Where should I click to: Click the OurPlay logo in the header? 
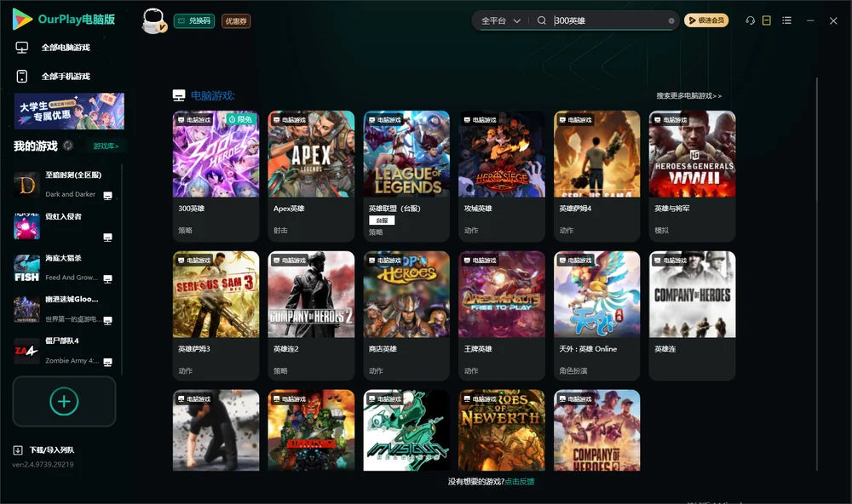pyautogui.click(x=63, y=20)
